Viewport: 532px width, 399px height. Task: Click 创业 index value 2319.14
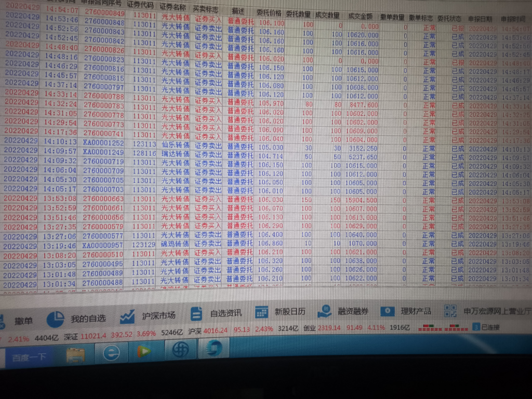coord(329,328)
